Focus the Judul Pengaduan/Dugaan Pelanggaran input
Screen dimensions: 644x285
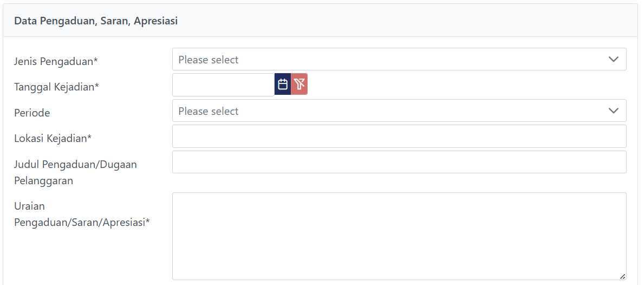(399, 162)
